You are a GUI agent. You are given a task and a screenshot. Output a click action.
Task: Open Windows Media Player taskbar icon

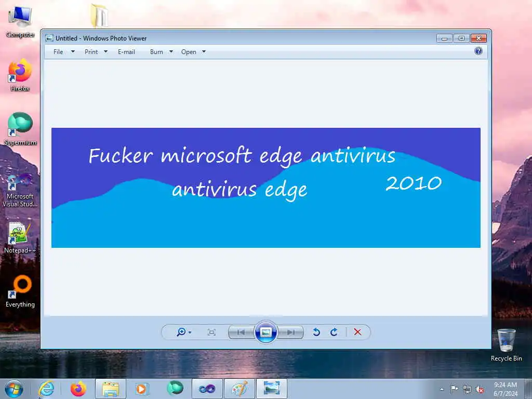click(x=141, y=389)
